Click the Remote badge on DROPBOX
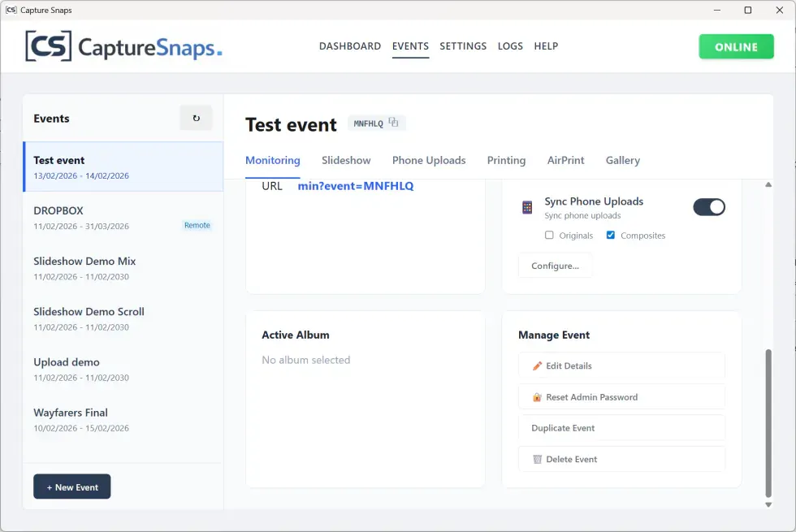Viewport: 796px width, 532px height. [x=197, y=226]
